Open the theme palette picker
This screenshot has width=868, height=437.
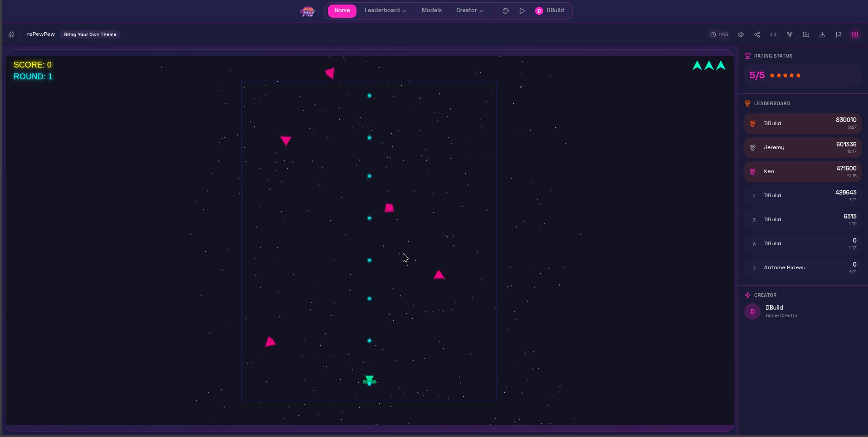(505, 10)
